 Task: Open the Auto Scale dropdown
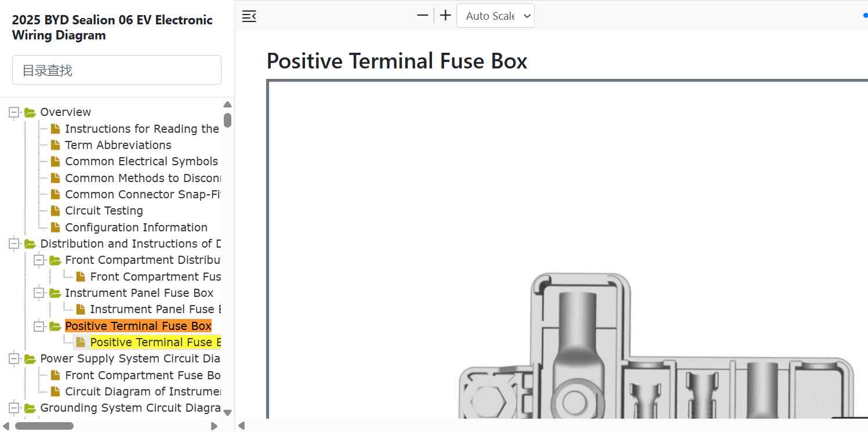[x=496, y=16]
